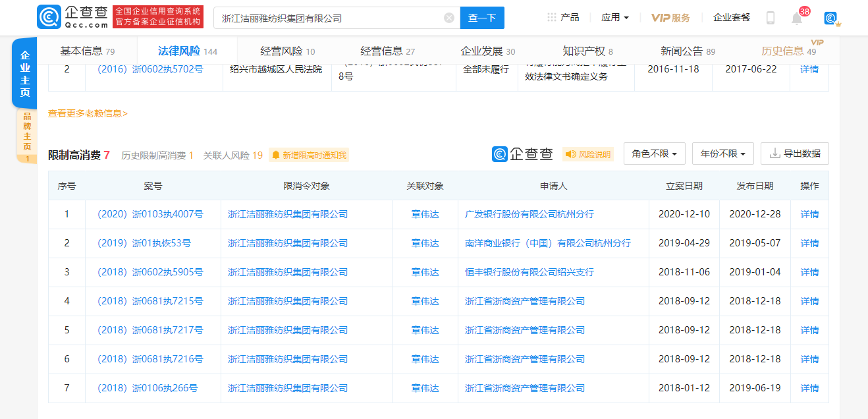Viewport: 868px width, 419px height.
Task: Switch to 新闻公告 tab
Action: click(688, 51)
